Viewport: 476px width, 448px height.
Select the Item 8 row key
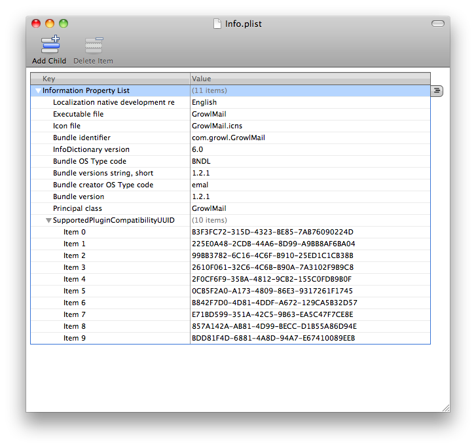click(x=75, y=327)
